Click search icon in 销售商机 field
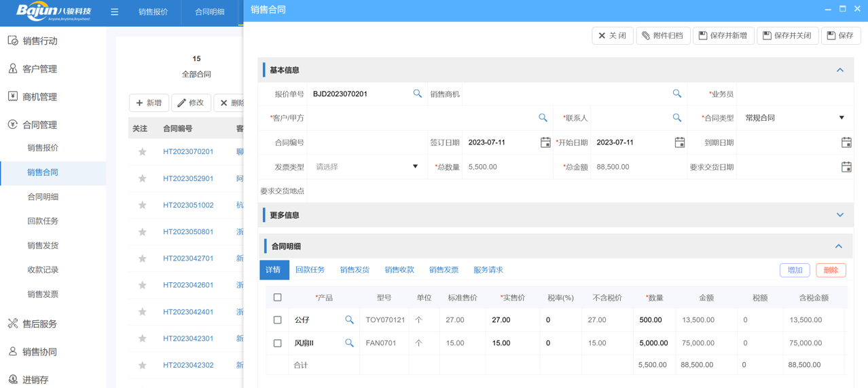 click(x=676, y=94)
